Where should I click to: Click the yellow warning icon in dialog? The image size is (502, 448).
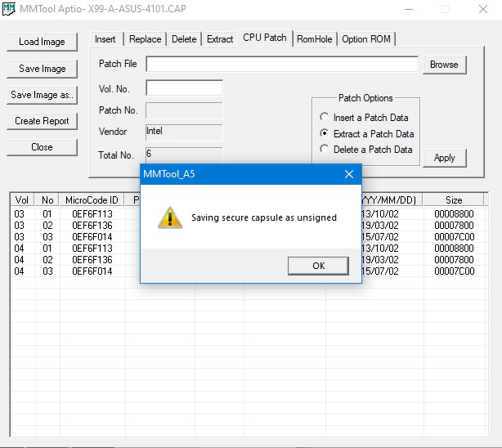click(x=170, y=217)
